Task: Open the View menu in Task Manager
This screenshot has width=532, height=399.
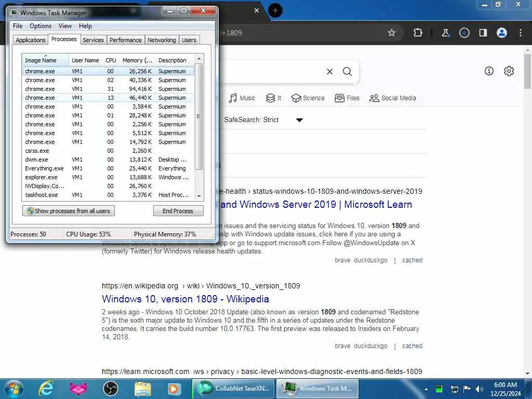Action: pyautogui.click(x=65, y=26)
